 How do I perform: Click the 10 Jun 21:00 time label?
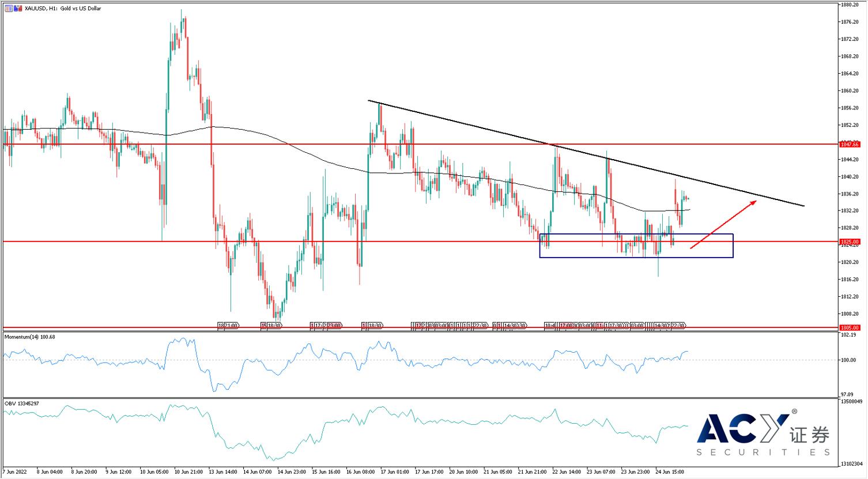pyautogui.click(x=188, y=472)
